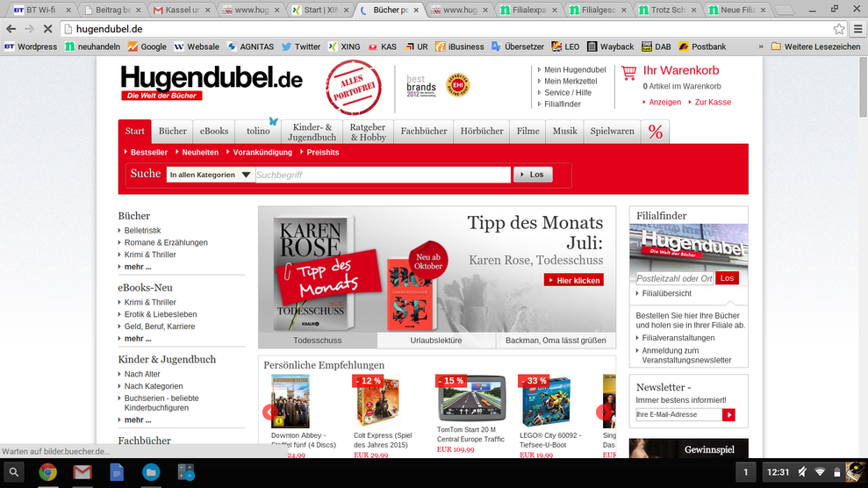Click the Los search button
The height and width of the screenshot is (488, 868).
(x=533, y=175)
